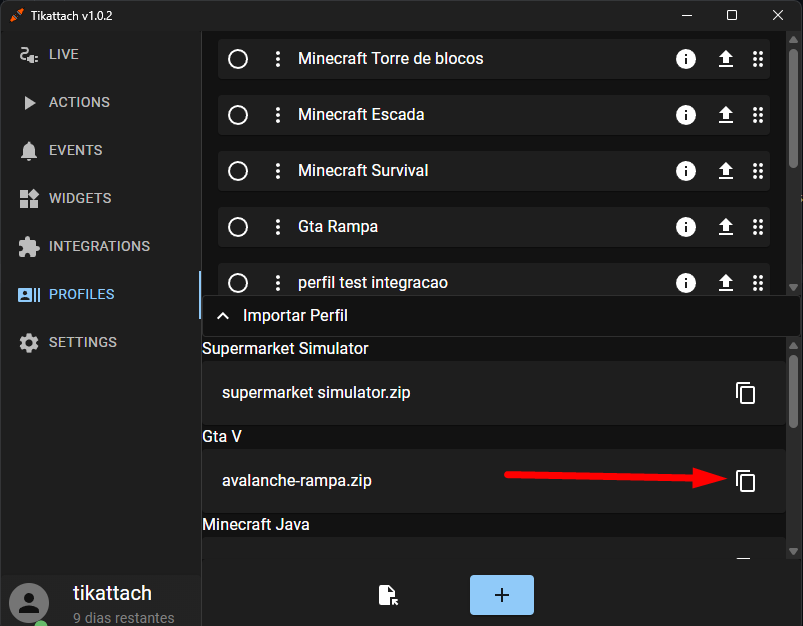Open info for Minecraft Torre de blocos
803x626 pixels.
(686, 59)
